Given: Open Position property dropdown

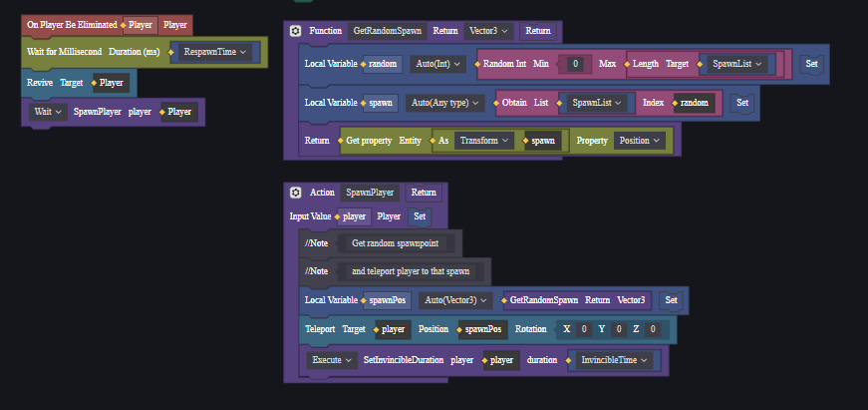Looking at the screenshot, I should tap(640, 141).
